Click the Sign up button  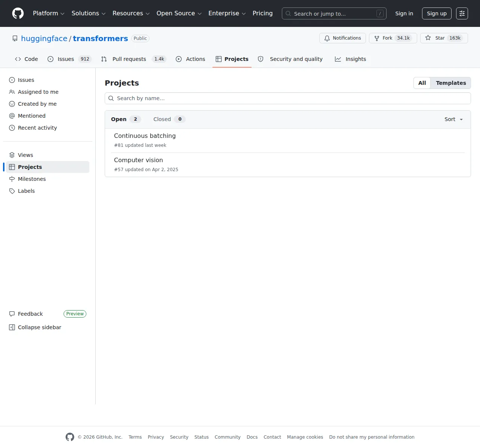click(437, 13)
